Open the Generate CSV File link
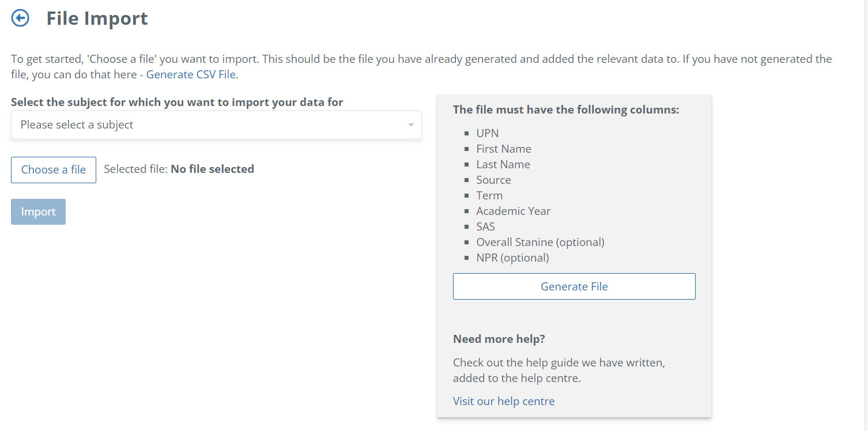Image resolution: width=868 pixels, height=431 pixels. click(x=191, y=74)
